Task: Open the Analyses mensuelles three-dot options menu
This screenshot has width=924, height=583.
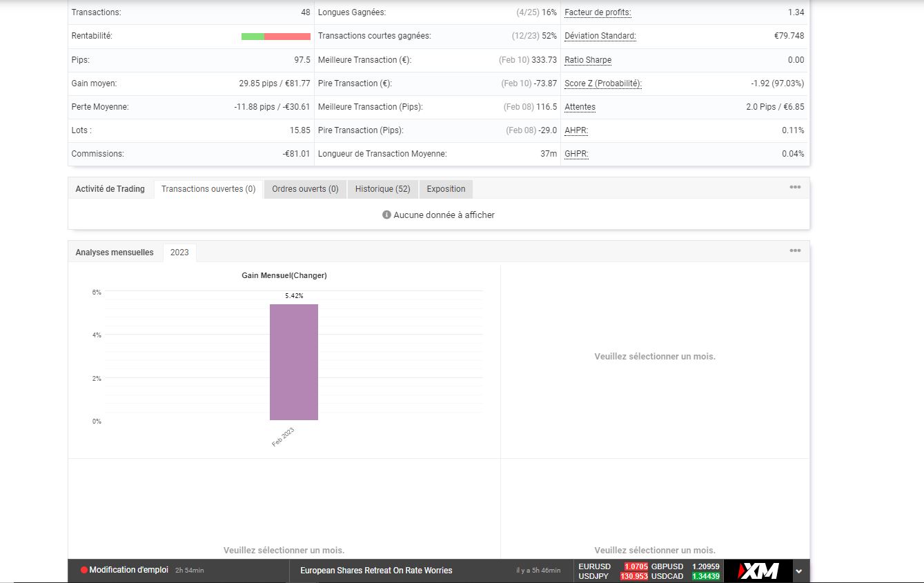Action: (795, 250)
